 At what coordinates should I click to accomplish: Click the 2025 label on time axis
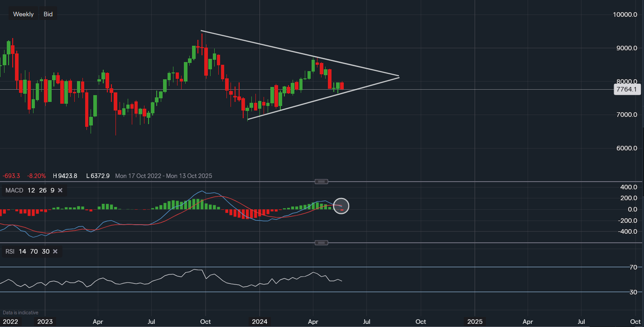475,322
